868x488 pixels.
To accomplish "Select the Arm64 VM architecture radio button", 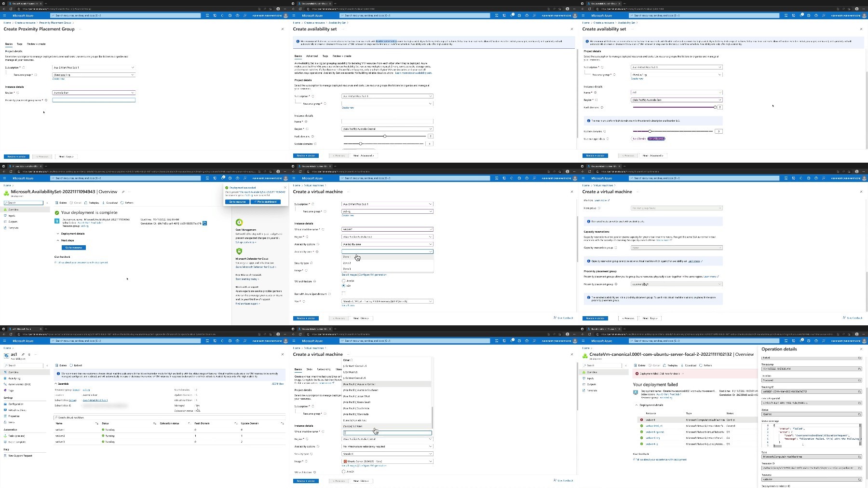I will pos(343,280).
